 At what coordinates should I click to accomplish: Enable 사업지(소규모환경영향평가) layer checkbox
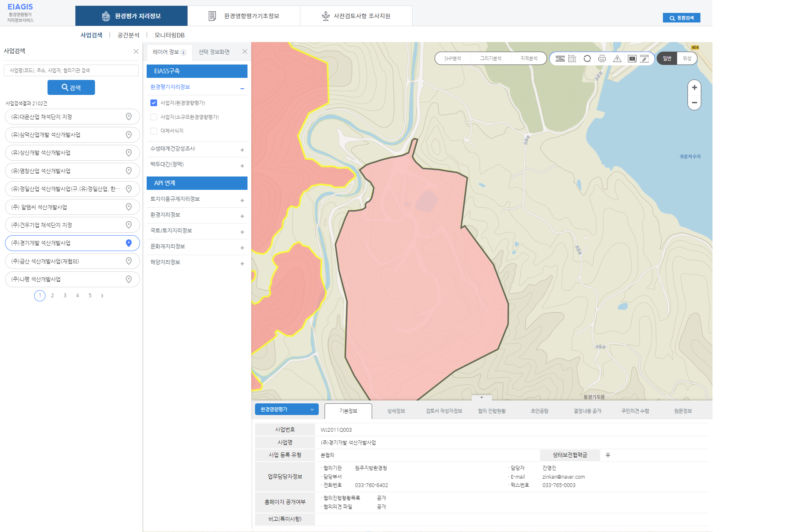click(x=154, y=117)
